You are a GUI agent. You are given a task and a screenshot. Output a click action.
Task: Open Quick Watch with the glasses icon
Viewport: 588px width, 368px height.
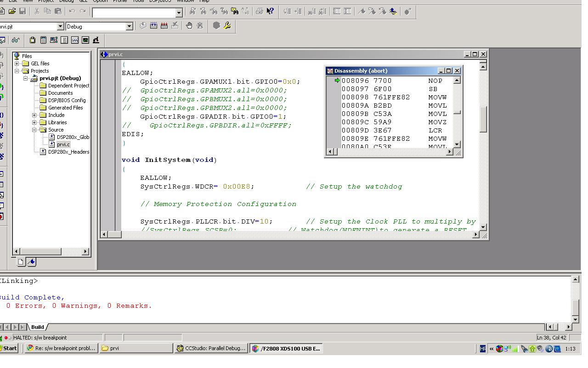click(x=16, y=40)
